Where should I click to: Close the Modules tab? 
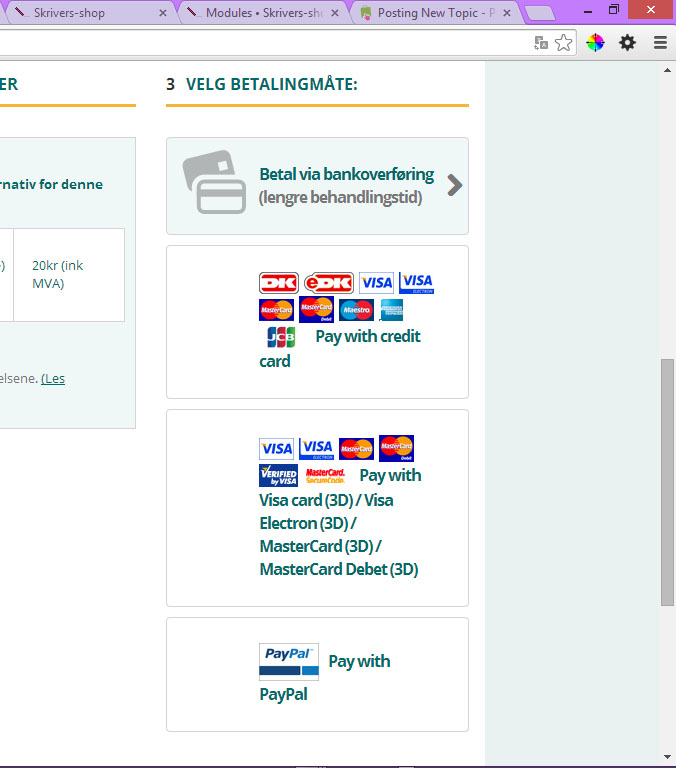click(335, 13)
